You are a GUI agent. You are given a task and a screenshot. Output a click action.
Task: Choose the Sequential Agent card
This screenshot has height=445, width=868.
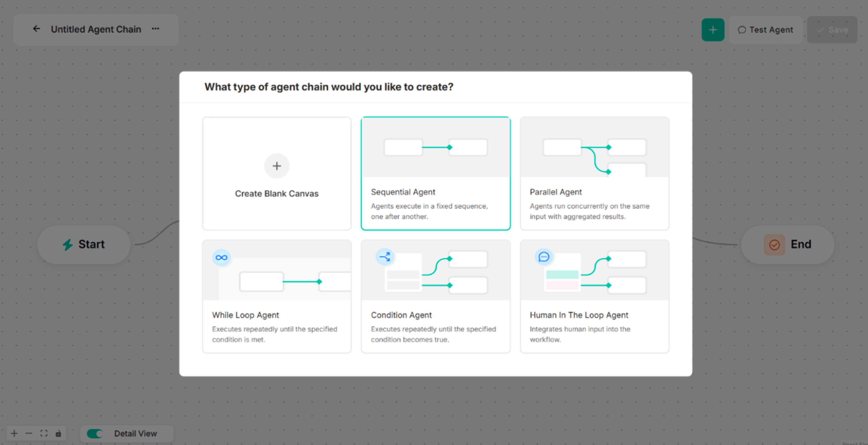tap(435, 174)
